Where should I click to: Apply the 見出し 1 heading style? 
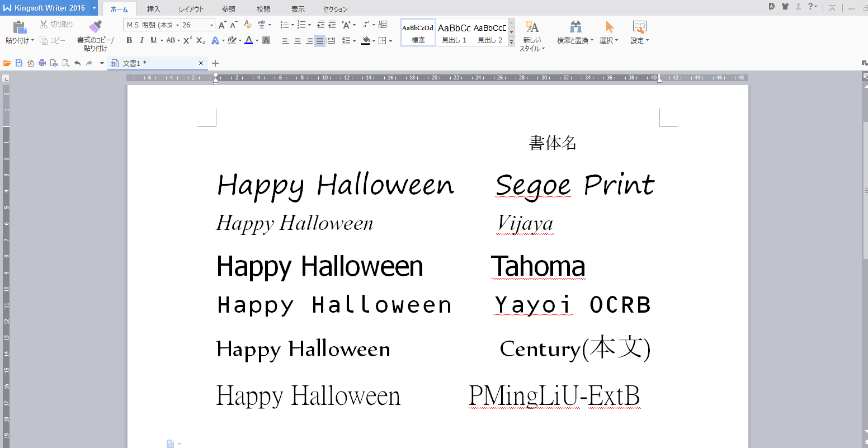tap(454, 33)
